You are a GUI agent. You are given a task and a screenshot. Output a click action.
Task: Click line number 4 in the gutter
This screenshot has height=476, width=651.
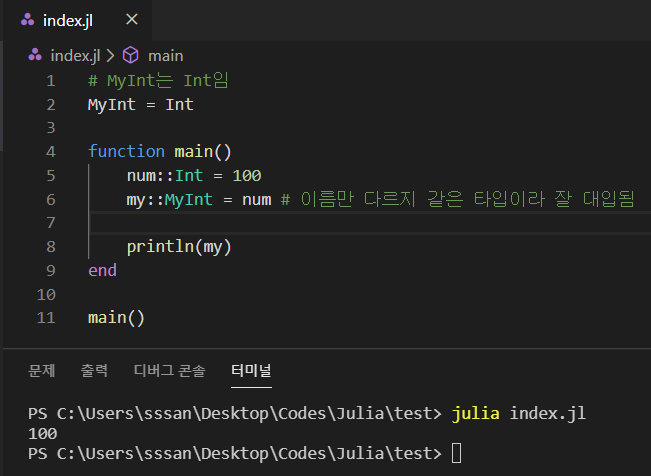coord(50,152)
